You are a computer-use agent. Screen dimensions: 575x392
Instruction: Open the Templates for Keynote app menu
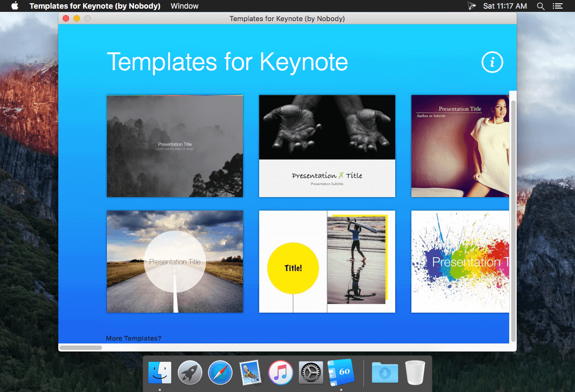[95, 6]
